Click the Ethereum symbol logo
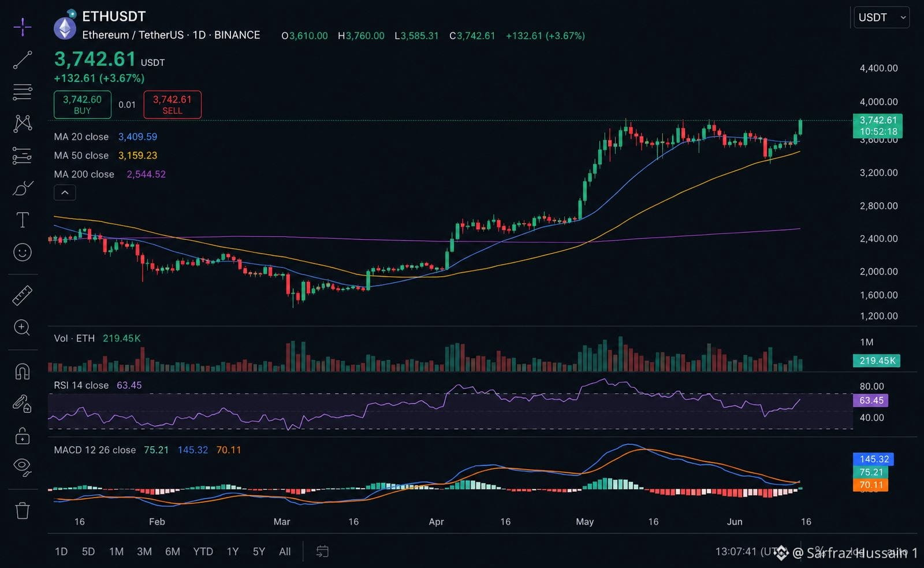924x568 pixels. (65, 28)
